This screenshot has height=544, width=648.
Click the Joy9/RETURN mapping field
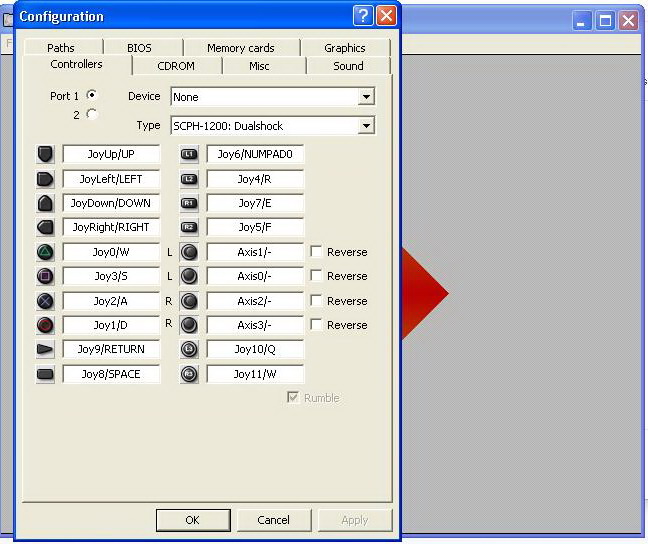click(x=111, y=349)
